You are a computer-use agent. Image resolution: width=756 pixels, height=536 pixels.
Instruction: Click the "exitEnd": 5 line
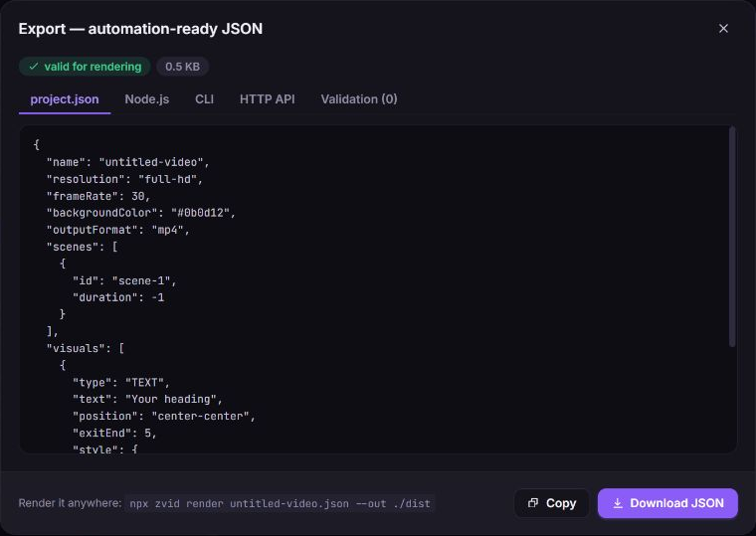(x=114, y=434)
